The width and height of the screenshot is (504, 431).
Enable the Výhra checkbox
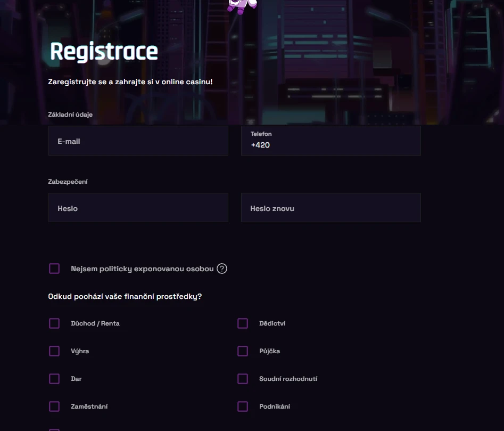tap(54, 351)
